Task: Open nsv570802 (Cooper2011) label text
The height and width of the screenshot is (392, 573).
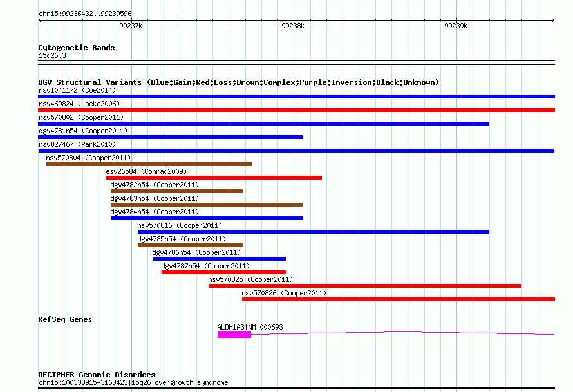Action: click(81, 117)
